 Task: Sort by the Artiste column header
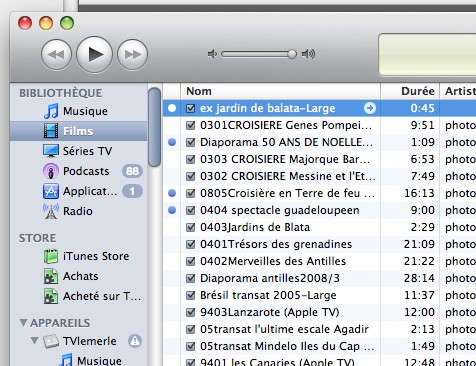point(458,91)
